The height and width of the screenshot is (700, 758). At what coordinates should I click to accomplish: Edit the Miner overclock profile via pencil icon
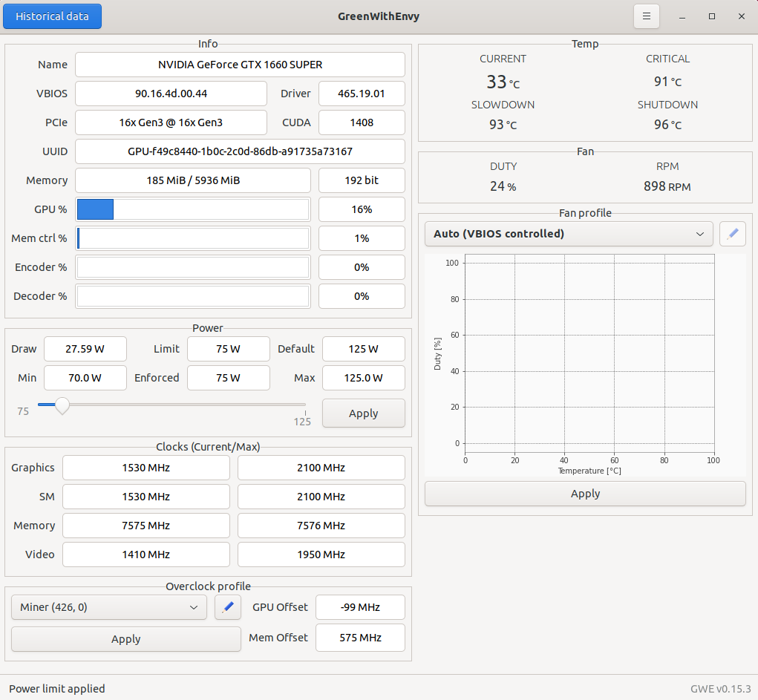click(x=227, y=606)
